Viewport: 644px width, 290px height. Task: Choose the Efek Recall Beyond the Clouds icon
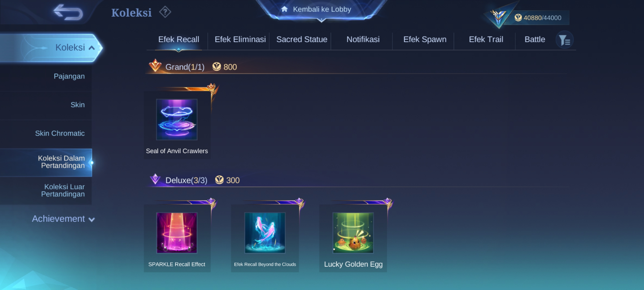265,233
